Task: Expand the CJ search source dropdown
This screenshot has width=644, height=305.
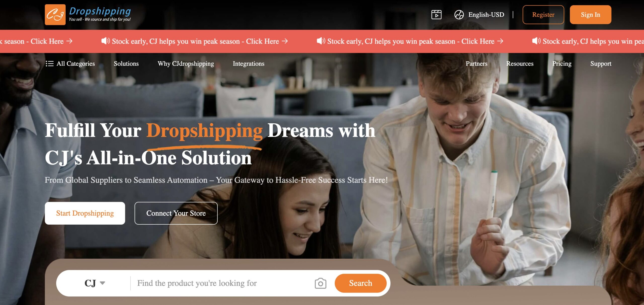Action: click(95, 283)
